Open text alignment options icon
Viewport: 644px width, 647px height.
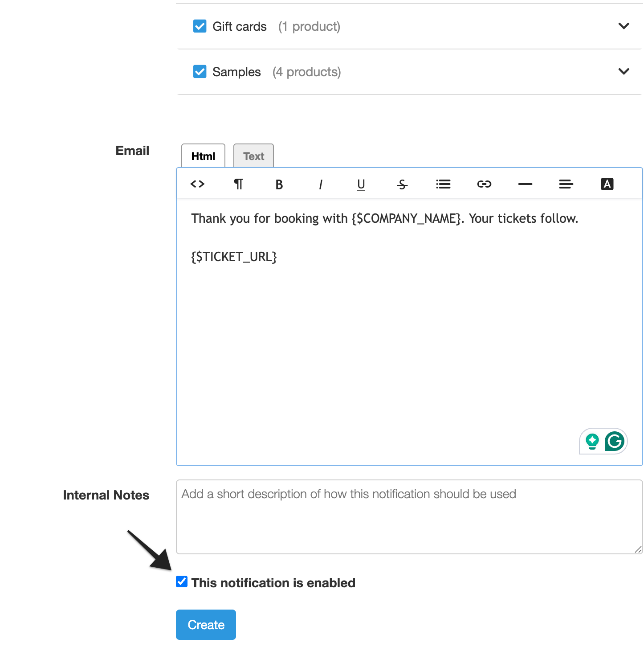click(566, 184)
